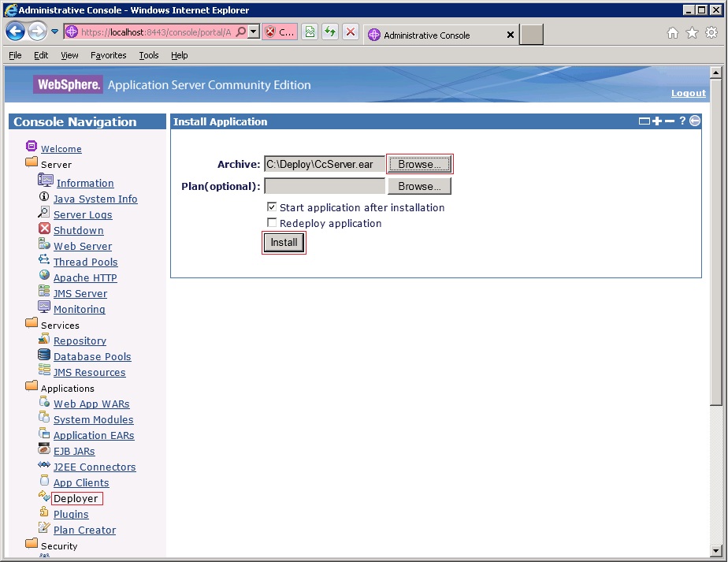
Task: Click the browser address bar URL
Action: [x=156, y=32]
